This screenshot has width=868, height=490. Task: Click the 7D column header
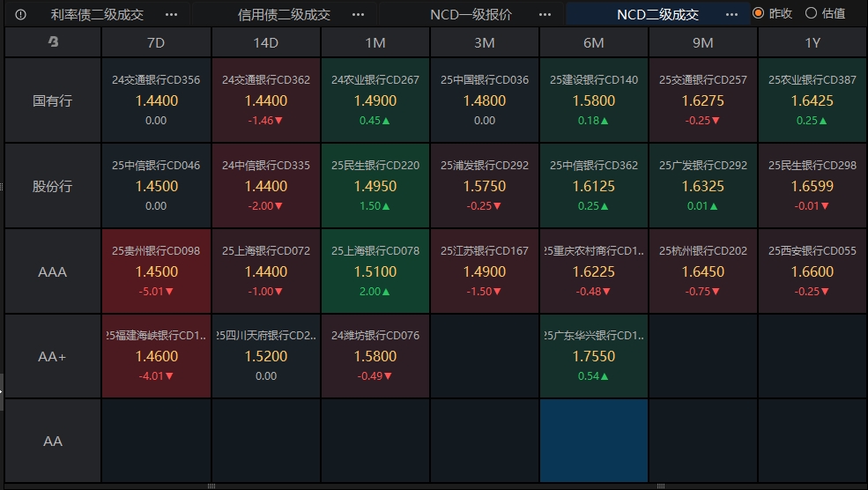coord(156,42)
